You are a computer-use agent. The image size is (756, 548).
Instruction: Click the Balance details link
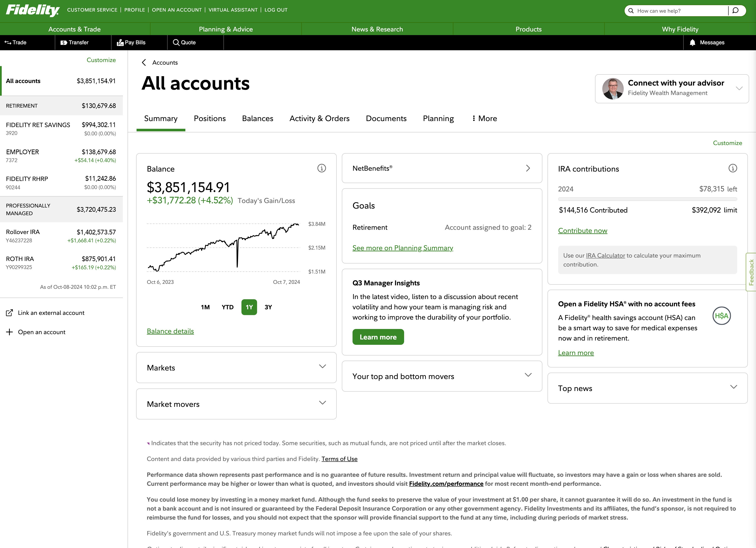[x=170, y=331]
